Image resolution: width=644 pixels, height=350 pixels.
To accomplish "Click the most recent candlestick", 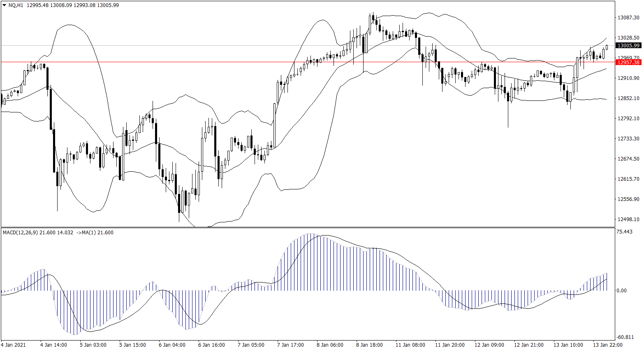I will click(x=607, y=47).
